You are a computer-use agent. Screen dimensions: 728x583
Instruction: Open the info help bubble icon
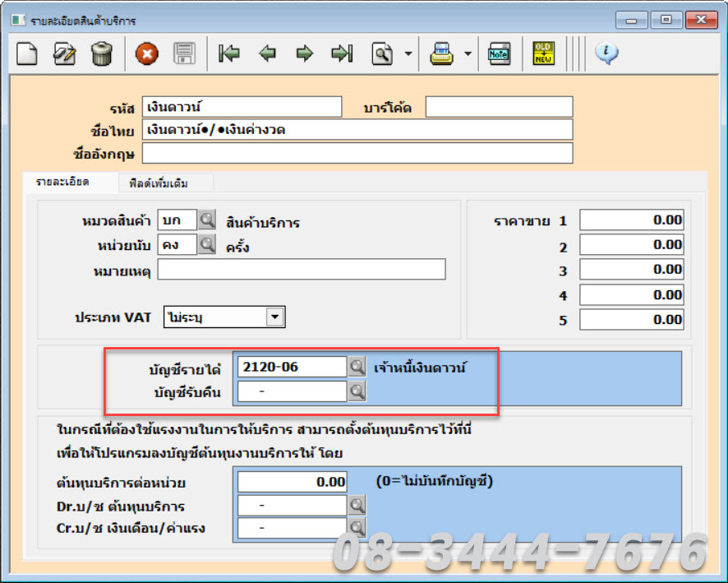point(606,53)
